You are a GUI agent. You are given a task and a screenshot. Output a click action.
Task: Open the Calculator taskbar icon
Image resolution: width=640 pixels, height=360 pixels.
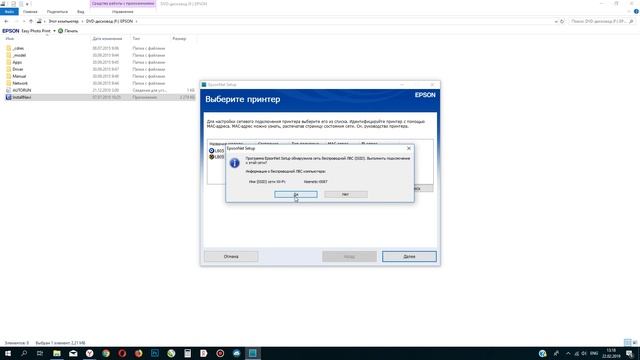pos(187,353)
